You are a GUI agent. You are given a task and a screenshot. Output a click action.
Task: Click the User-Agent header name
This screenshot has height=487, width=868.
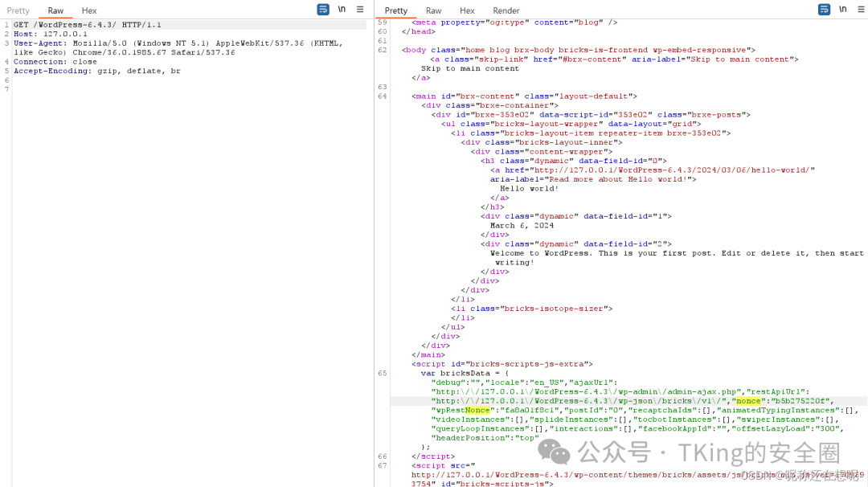tap(40, 43)
